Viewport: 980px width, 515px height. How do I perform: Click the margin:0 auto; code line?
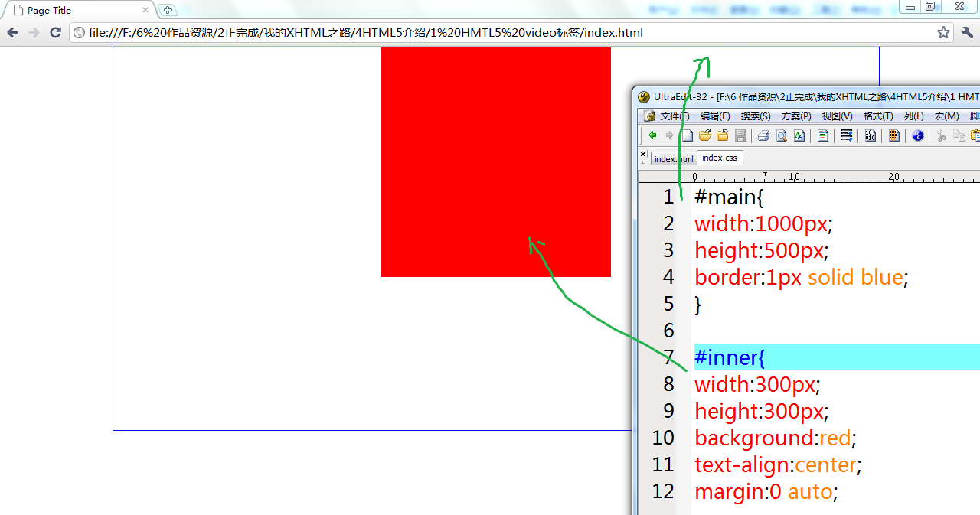point(766,491)
